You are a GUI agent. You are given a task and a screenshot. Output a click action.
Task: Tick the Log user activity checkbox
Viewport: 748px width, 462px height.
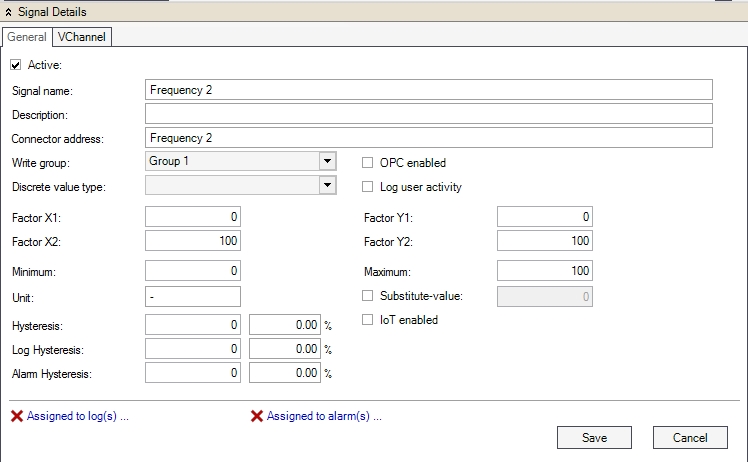click(x=368, y=186)
